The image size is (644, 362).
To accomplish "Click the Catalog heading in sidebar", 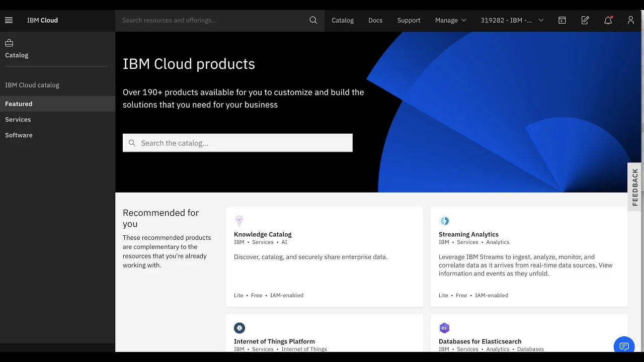I will click(17, 55).
